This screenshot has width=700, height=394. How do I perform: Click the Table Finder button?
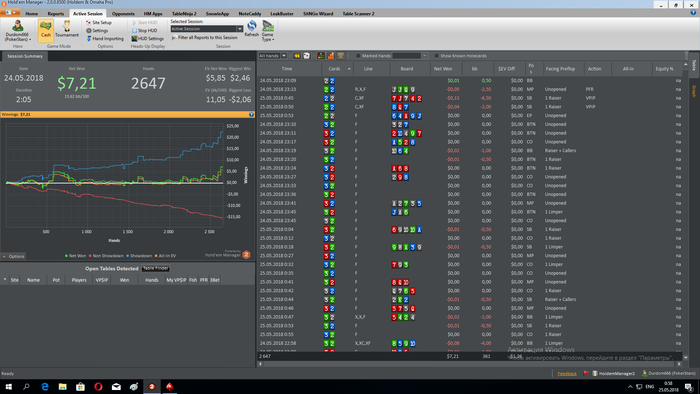tap(155, 269)
